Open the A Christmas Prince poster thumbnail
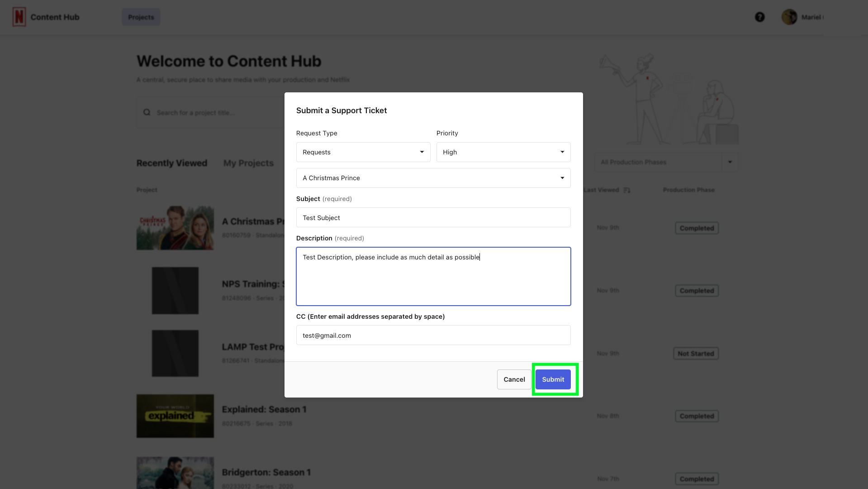The height and width of the screenshot is (489, 868). 175,228
